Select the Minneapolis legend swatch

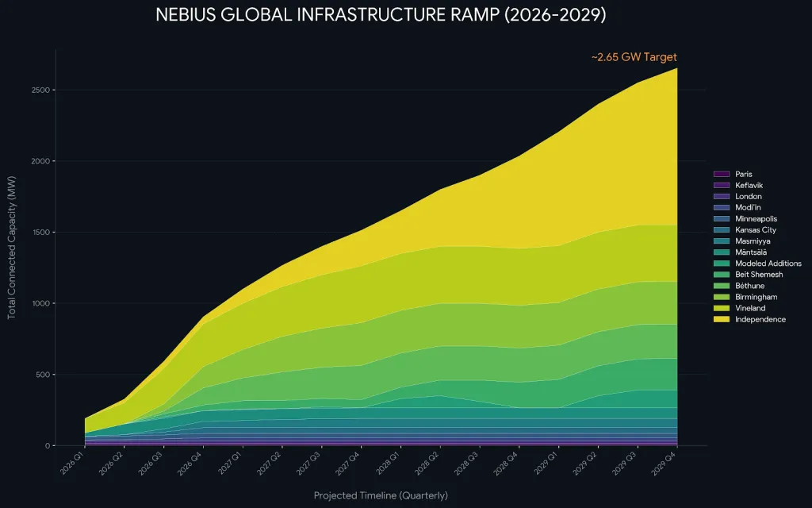(x=722, y=219)
